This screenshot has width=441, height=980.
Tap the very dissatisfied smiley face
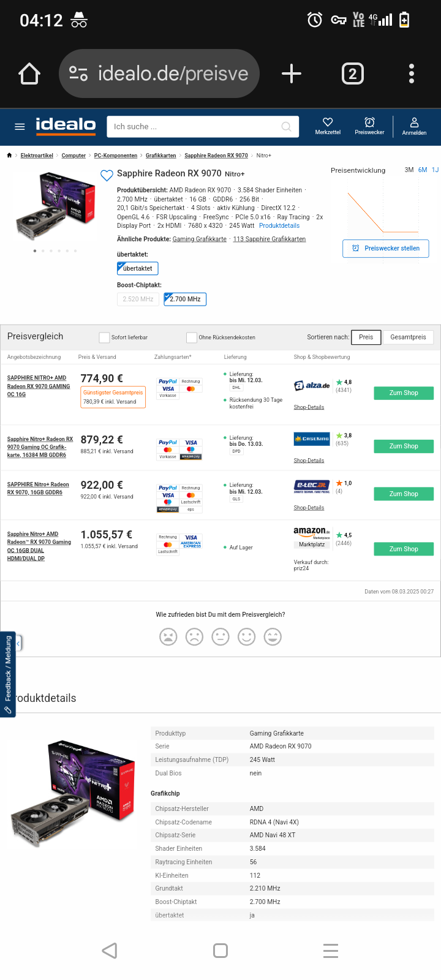[168, 637]
